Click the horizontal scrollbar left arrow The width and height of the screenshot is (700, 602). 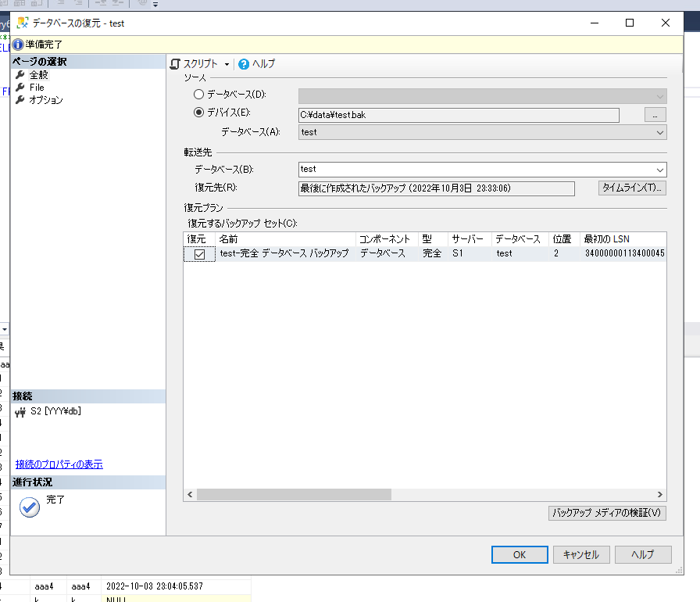click(x=190, y=494)
